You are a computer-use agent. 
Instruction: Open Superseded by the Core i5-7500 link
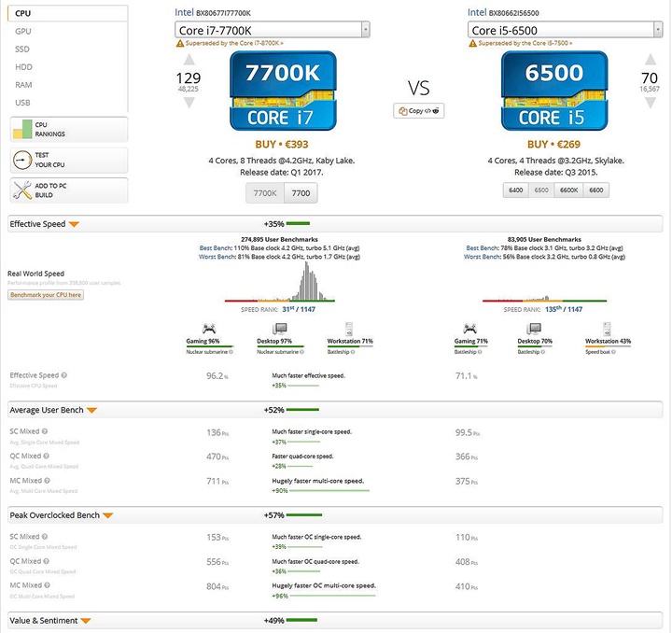pyautogui.click(x=525, y=43)
